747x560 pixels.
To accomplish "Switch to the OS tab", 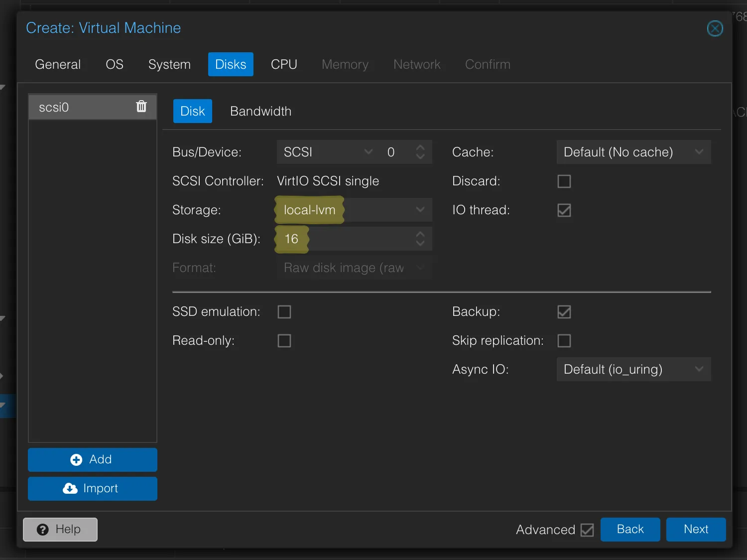I will [115, 64].
